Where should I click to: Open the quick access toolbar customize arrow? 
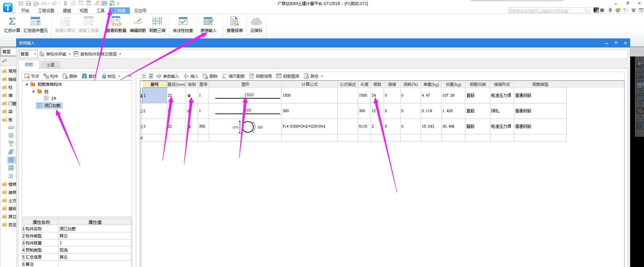coord(118,4)
